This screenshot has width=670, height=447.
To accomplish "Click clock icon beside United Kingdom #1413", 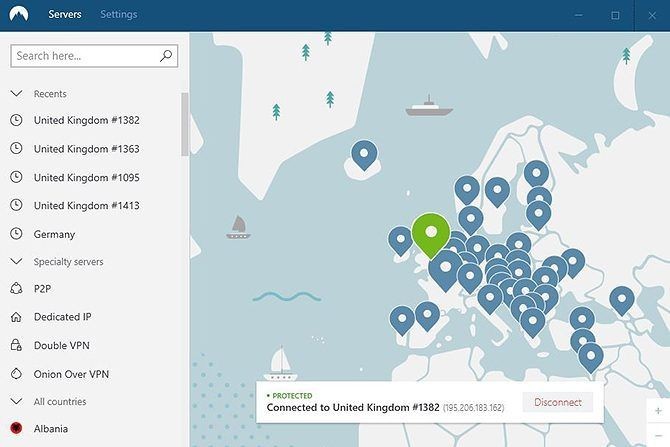I will (16, 205).
